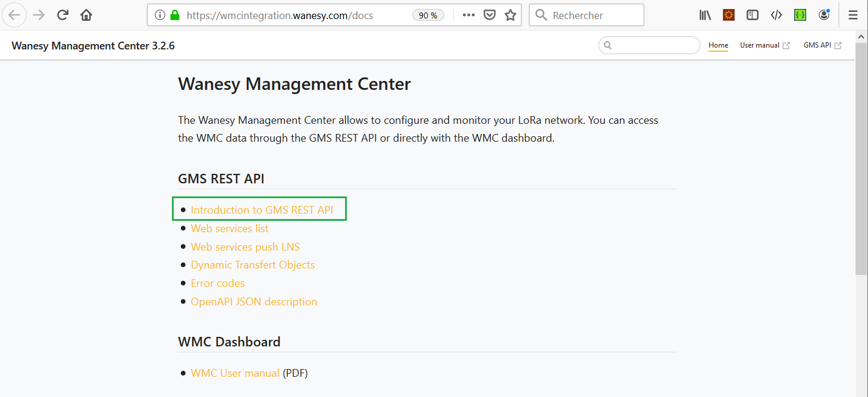Open the Firefox account avatar icon
This screenshot has width=868, height=397.
click(x=824, y=15)
